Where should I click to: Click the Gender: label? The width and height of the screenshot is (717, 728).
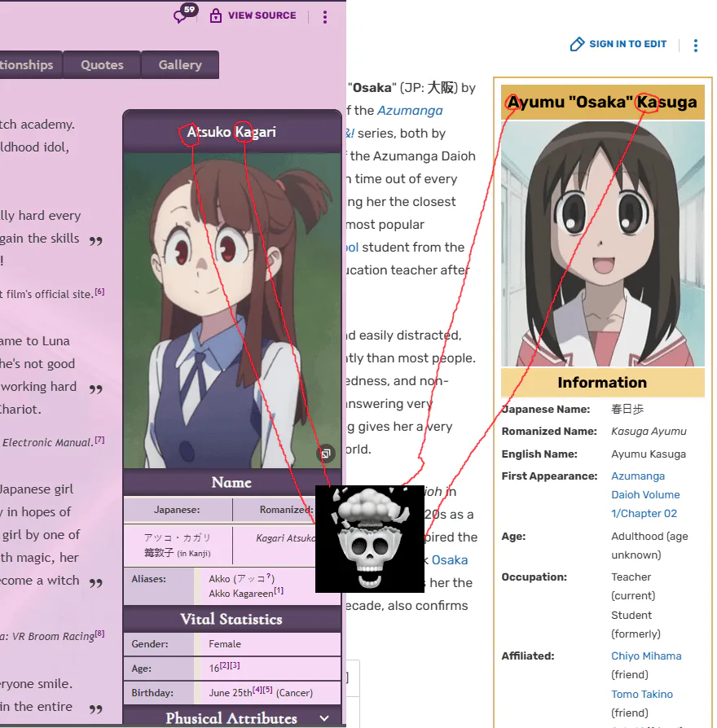tap(150, 644)
